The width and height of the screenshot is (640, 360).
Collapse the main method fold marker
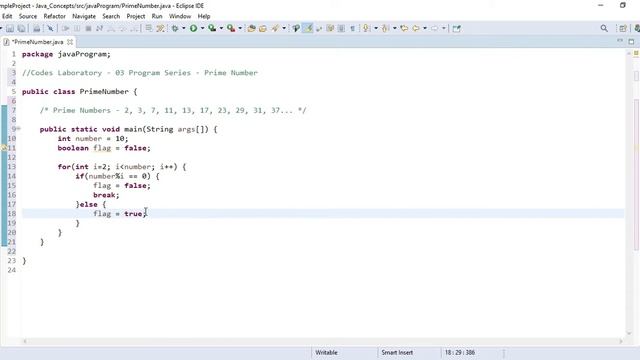click(x=18, y=129)
